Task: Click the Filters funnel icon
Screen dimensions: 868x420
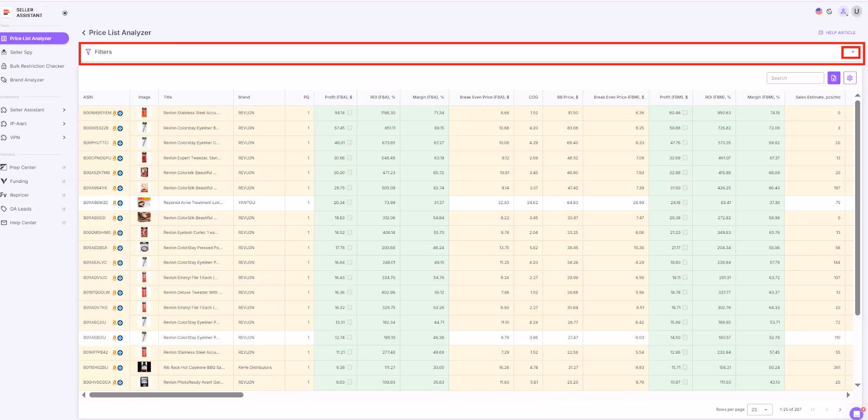Action: (88, 52)
